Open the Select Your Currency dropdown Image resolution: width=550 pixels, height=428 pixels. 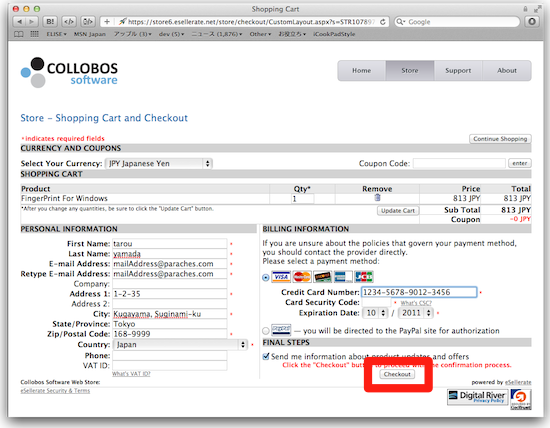coord(159,163)
